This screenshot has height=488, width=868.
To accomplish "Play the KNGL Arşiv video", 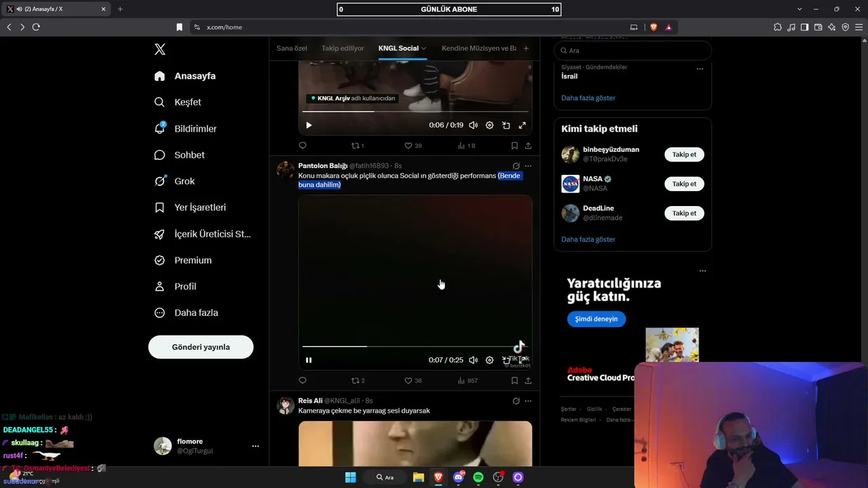I will 309,125.
